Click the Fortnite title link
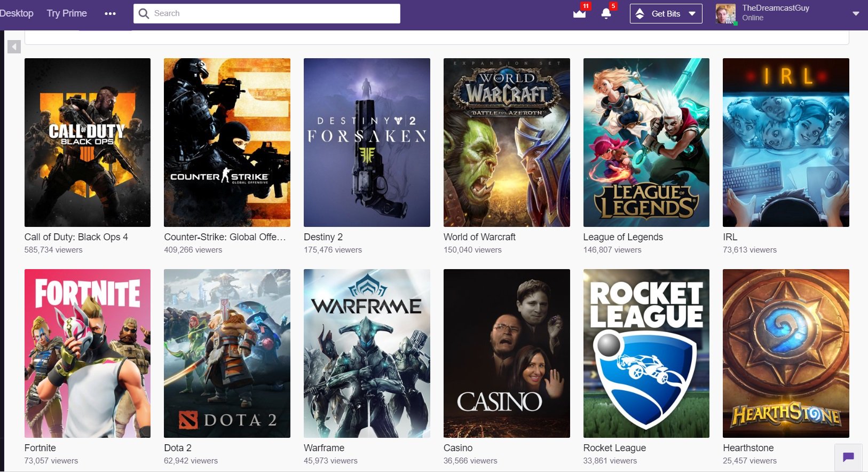Screen dimensions: 868x472 tap(40, 448)
